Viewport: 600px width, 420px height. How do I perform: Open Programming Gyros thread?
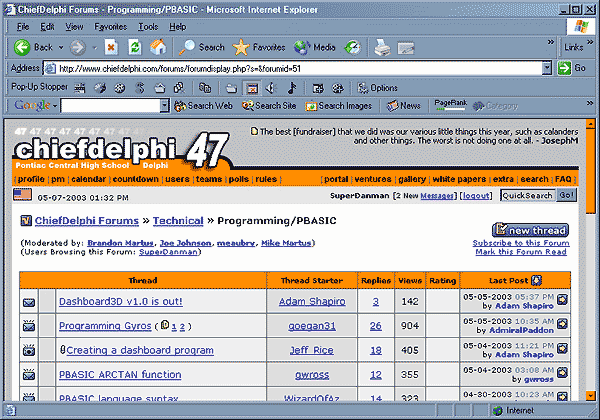click(105, 326)
